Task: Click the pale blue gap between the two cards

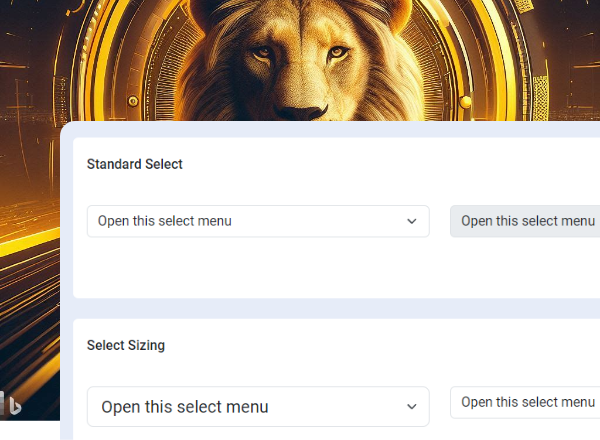Action: 300,308
